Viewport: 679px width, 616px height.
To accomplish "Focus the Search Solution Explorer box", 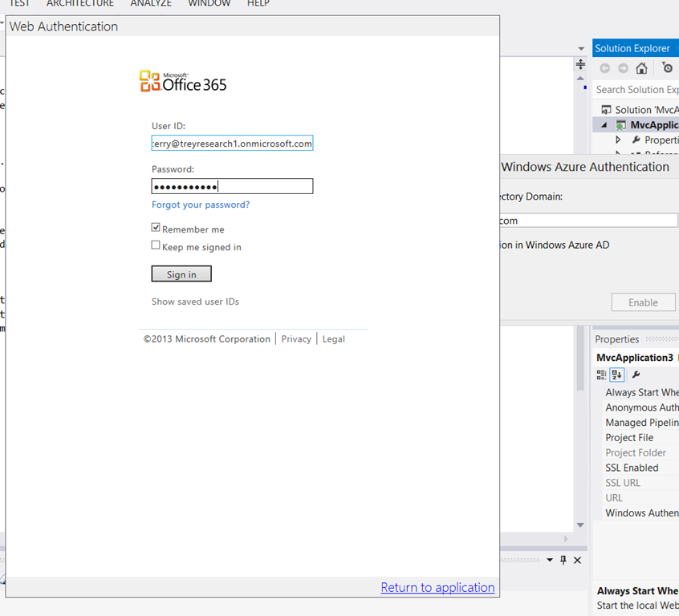I will pos(636,90).
